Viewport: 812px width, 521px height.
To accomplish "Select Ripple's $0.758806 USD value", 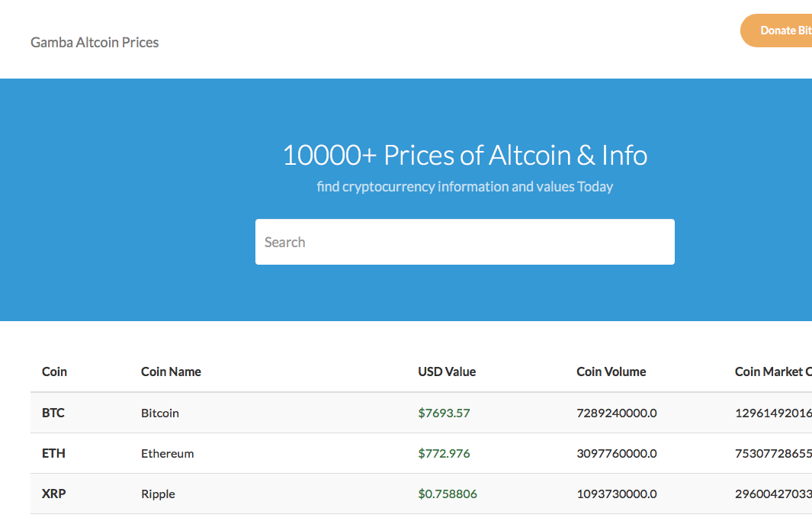I will [448, 494].
